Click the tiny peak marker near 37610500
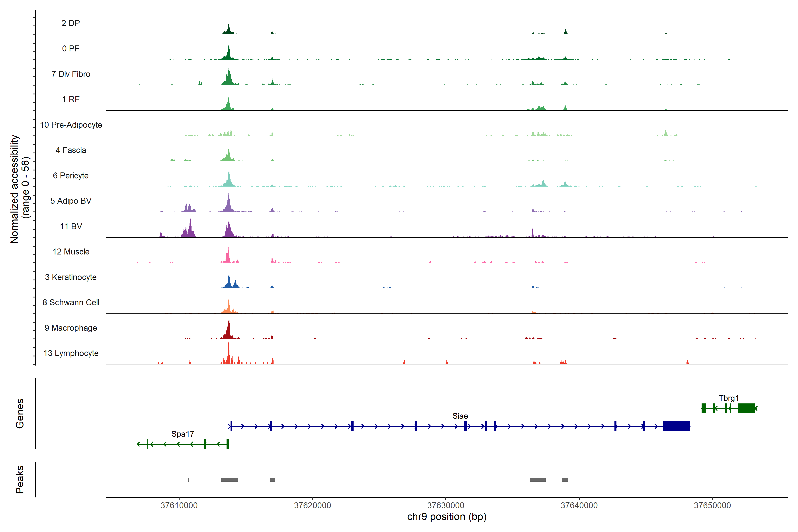 pos(189,480)
